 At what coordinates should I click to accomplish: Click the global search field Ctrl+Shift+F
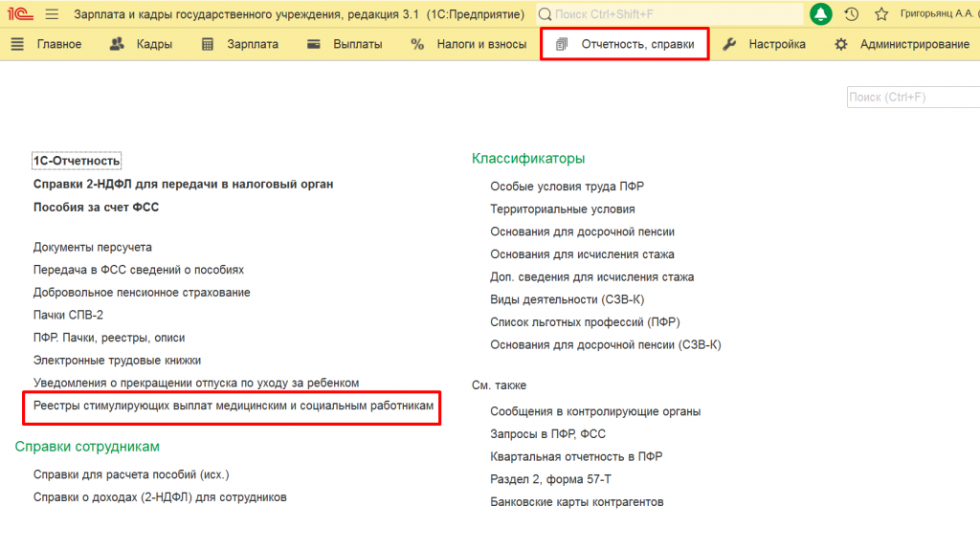pos(670,14)
